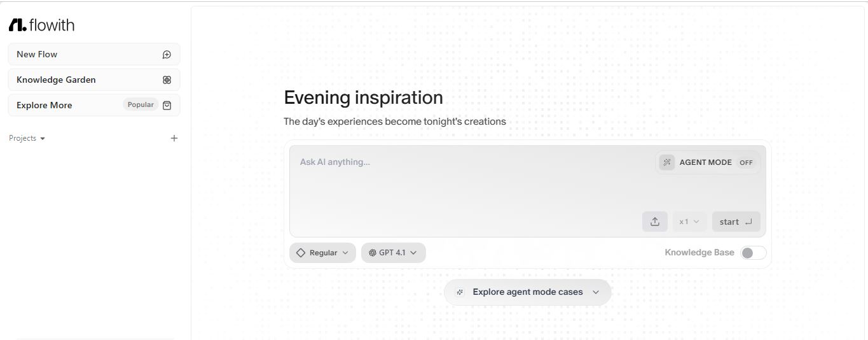
Task: Turn on Agent Mode OFF indicator
Action: click(746, 162)
